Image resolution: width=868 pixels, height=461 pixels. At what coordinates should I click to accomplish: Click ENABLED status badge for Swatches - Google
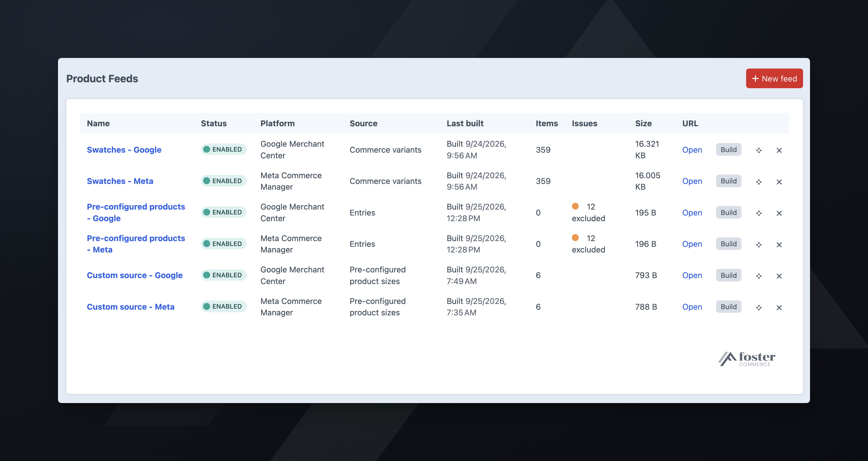[223, 150]
